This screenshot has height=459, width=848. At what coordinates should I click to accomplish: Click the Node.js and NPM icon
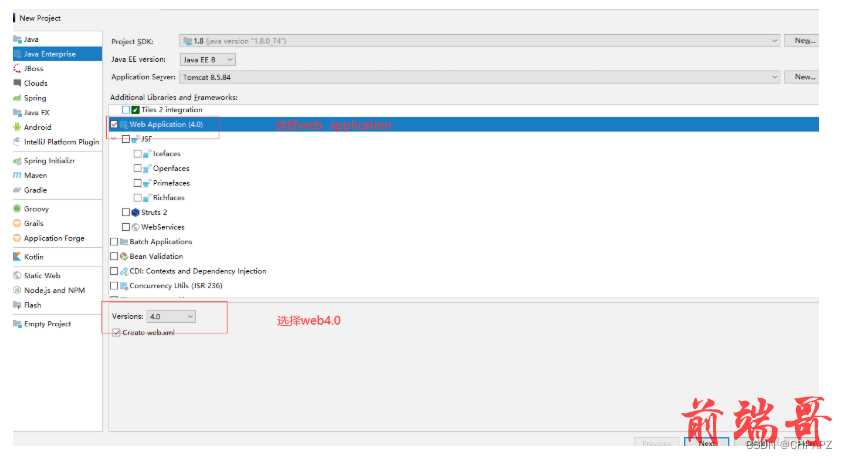17,290
